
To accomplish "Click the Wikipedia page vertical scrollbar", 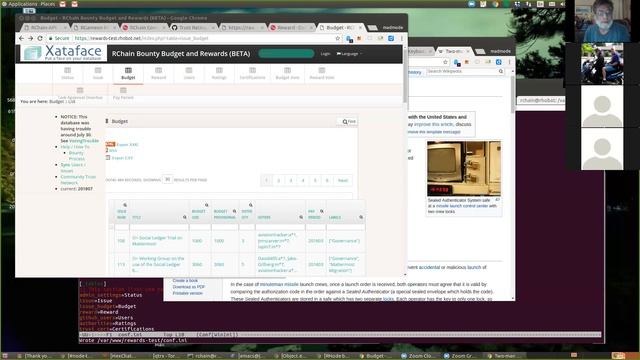I will [x=513, y=95].
